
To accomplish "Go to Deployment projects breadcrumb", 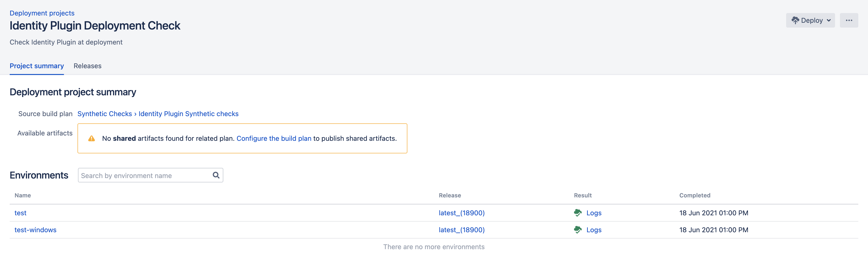I will (42, 13).
